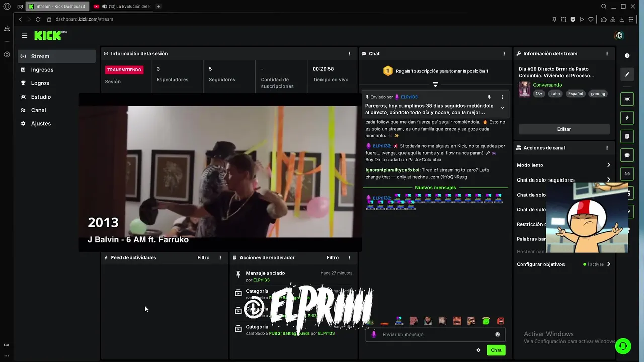Screen dimensions: 644x362
Task: Open browser downloads icon
Action: coord(622,19)
